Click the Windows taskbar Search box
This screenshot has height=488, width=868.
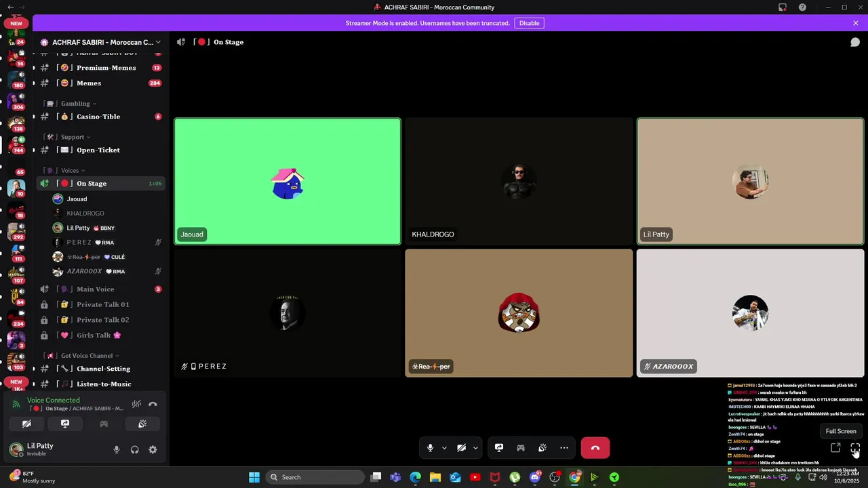point(315,477)
